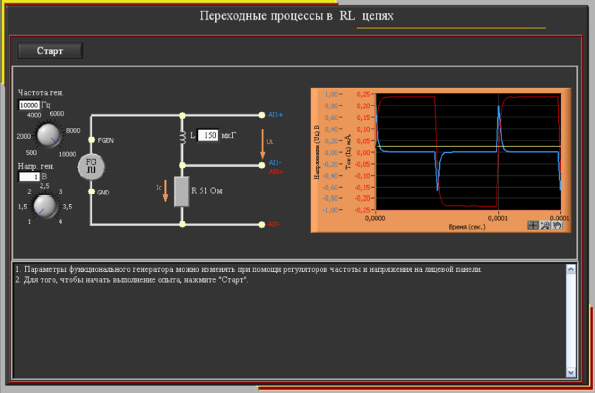Click the '3,5' mark on voltage knob scale

[x=67, y=207]
